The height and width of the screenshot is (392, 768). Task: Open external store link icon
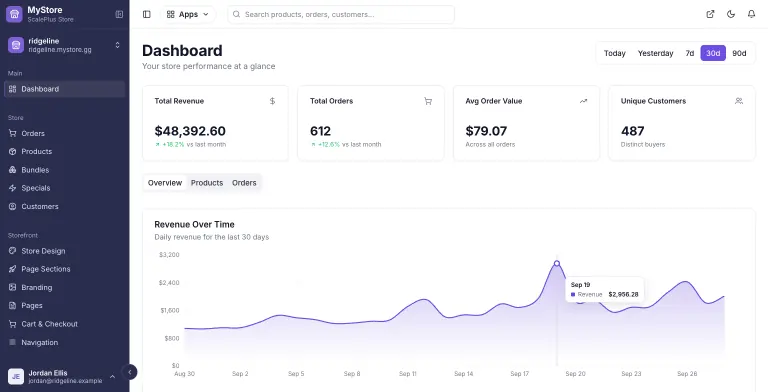pyautogui.click(x=710, y=14)
